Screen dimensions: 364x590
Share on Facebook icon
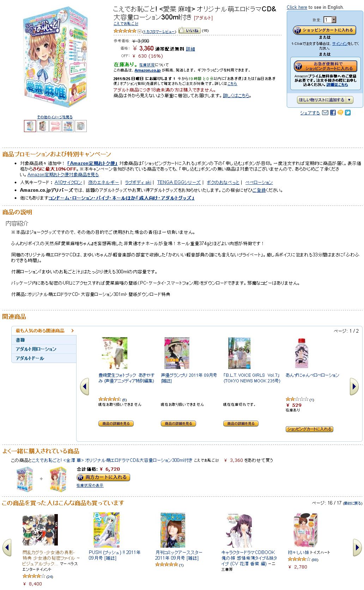(x=333, y=113)
